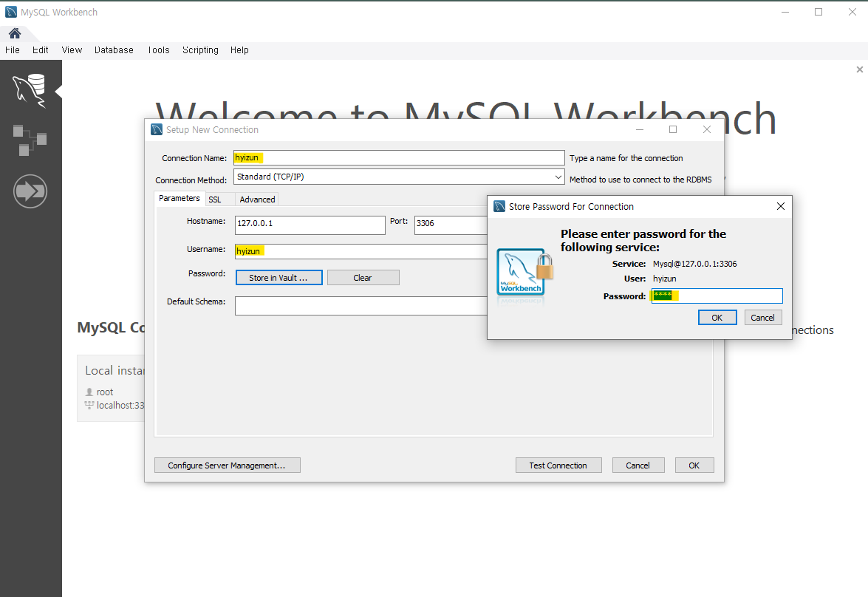Open the Migration arrow sidebar icon
The height and width of the screenshot is (597, 868).
30,191
